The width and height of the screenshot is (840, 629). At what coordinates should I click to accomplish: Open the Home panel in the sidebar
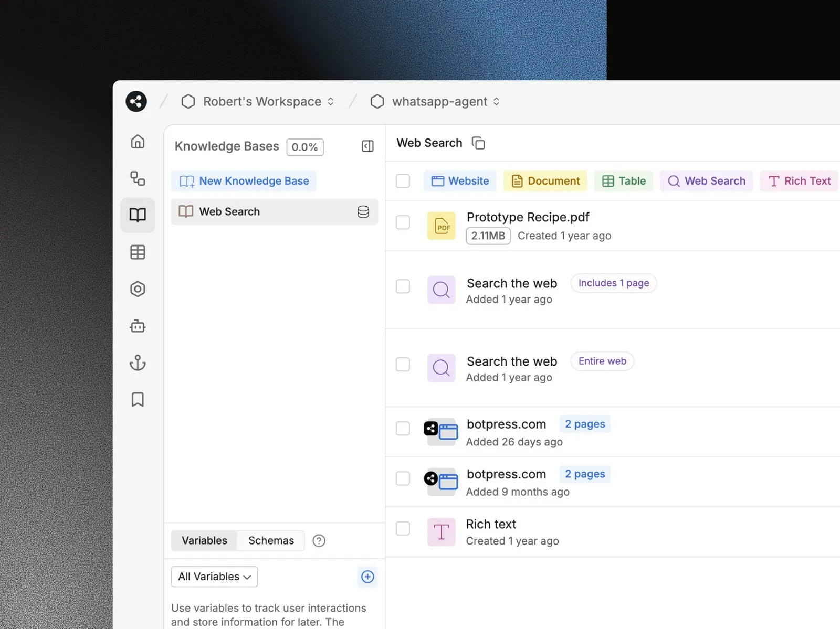point(138,141)
